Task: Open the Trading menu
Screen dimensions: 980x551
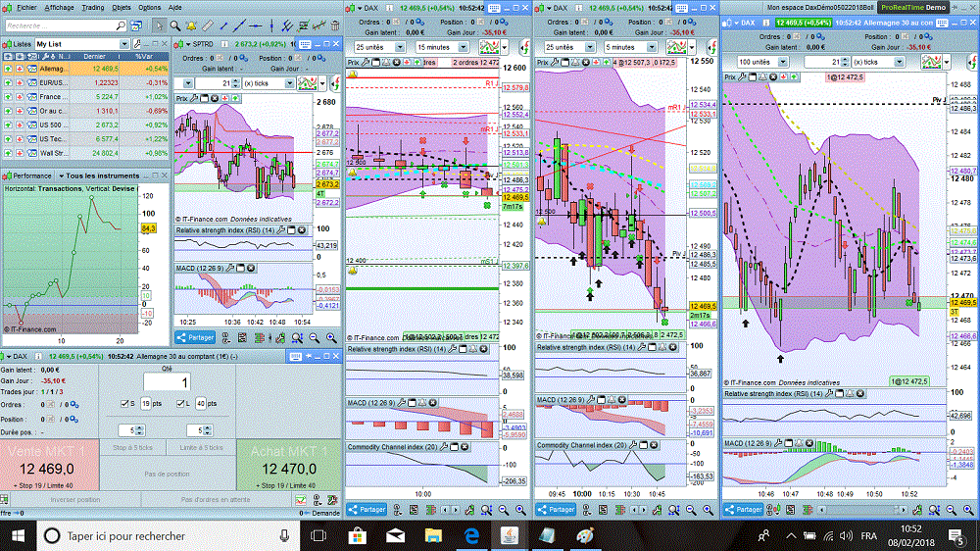Action: (92, 8)
